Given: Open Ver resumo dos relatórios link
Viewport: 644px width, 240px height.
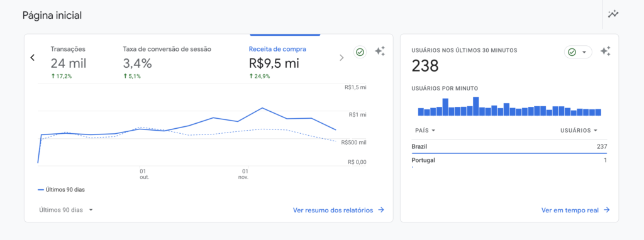Looking at the screenshot, I should 338,210.
